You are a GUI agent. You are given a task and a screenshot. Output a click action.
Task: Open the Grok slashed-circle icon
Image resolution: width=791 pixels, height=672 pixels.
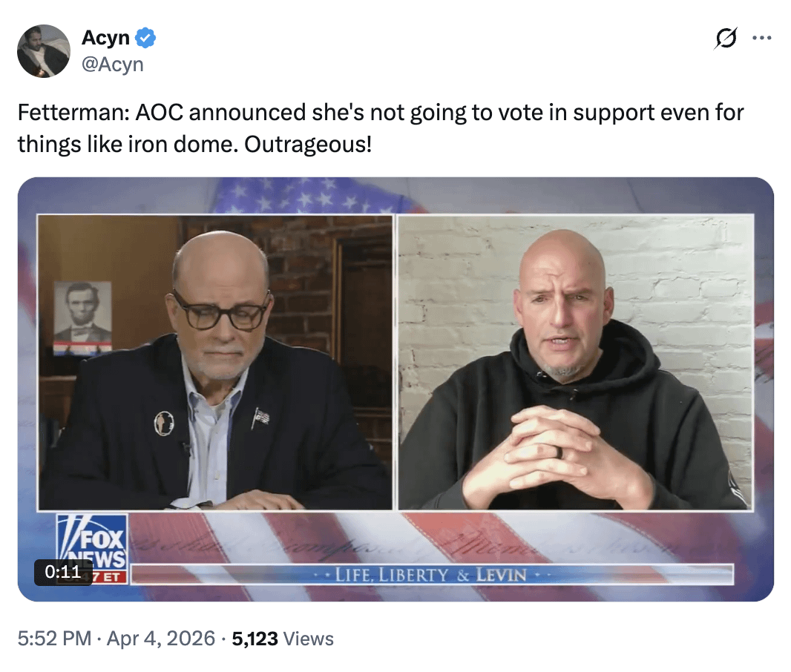725,39
